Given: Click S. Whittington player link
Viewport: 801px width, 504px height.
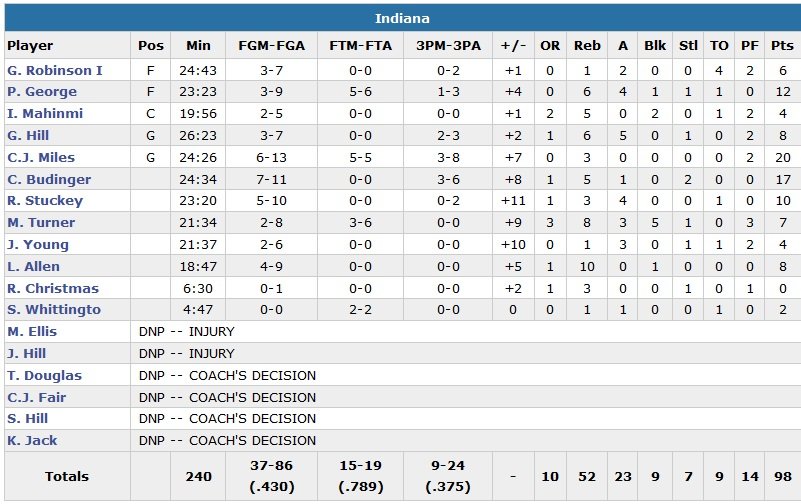Looking at the screenshot, I should point(54,310).
